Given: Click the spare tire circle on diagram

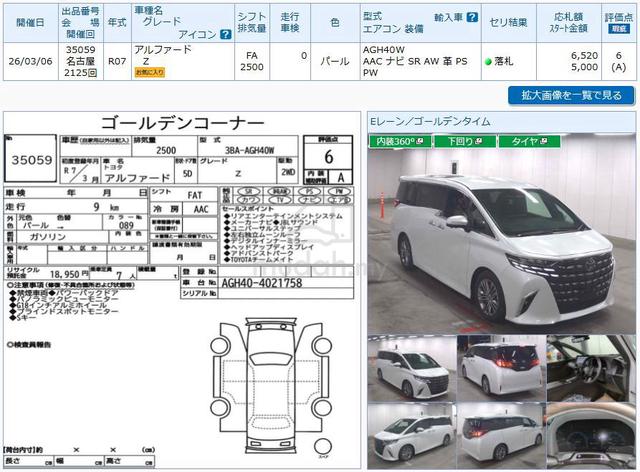Looking at the screenshot, I should (x=323, y=447).
